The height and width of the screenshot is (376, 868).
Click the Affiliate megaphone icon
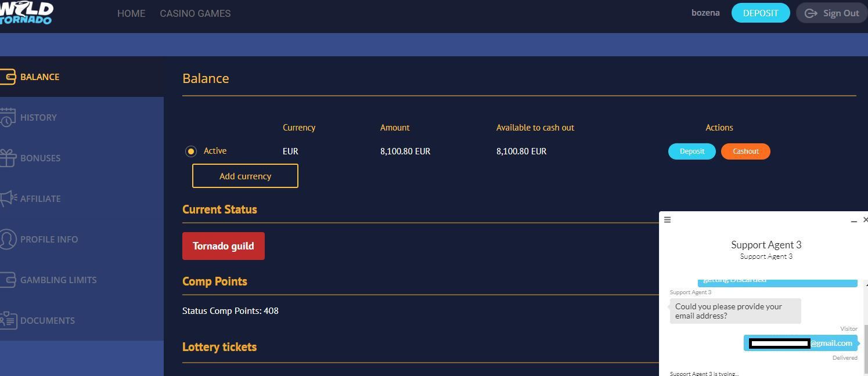coord(8,198)
